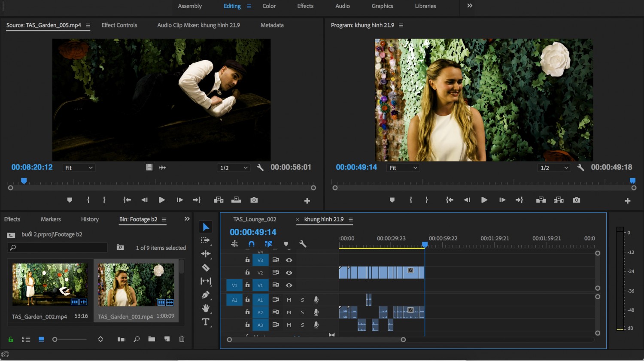This screenshot has height=361, width=644.
Task: Add marker in the timeline panel
Action: click(x=286, y=244)
